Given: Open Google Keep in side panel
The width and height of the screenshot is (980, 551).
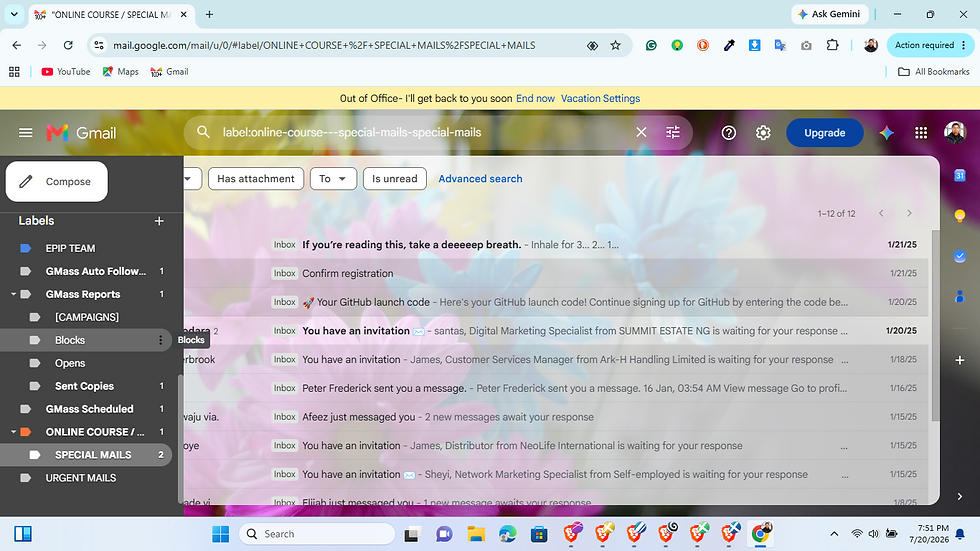Looking at the screenshot, I should click(x=960, y=216).
